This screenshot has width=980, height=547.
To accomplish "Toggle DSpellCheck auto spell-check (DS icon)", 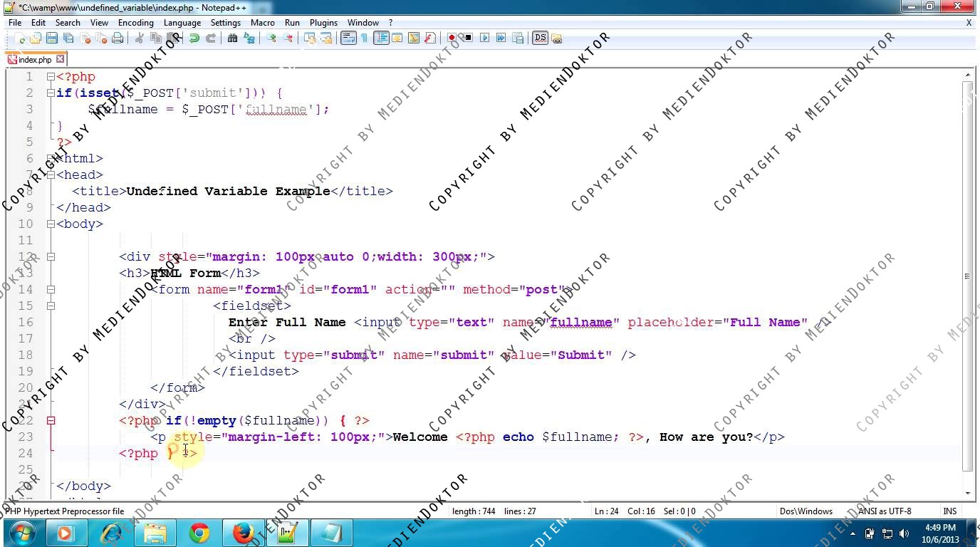I will click(540, 38).
